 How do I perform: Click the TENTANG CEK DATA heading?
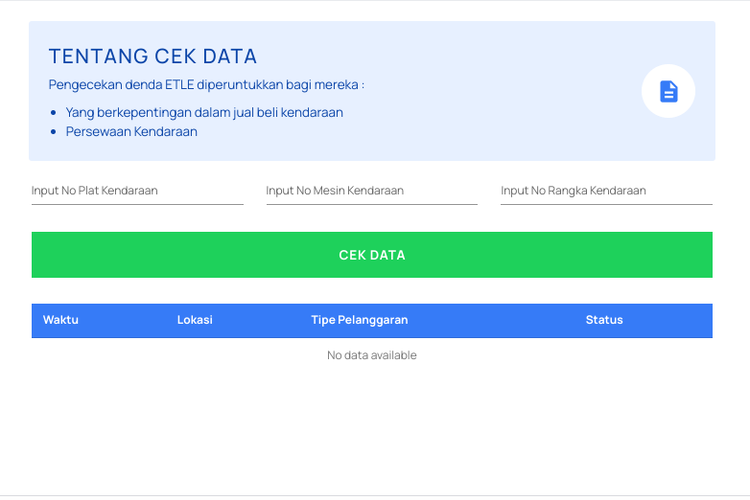click(x=153, y=56)
